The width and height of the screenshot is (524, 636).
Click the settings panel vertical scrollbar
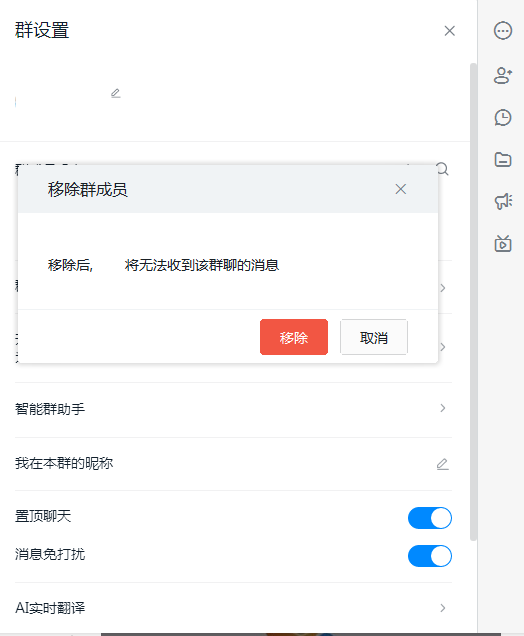point(473,302)
